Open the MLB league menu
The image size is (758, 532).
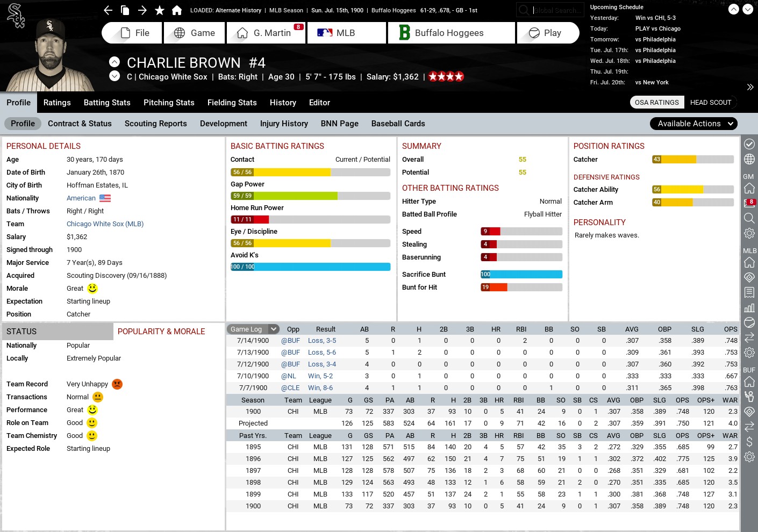coord(347,33)
